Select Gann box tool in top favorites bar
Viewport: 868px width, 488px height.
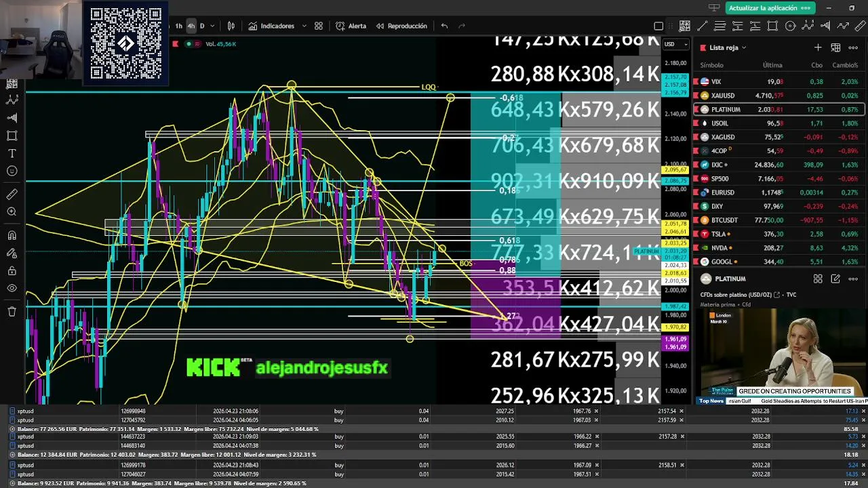point(685,26)
